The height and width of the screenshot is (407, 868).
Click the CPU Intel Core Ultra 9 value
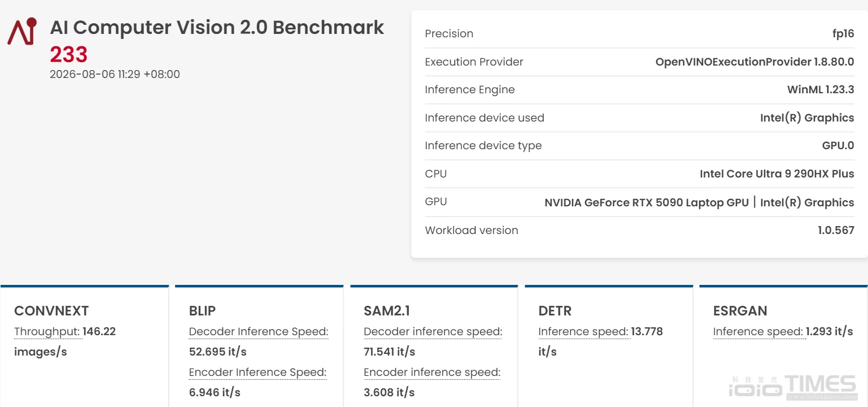click(x=777, y=174)
